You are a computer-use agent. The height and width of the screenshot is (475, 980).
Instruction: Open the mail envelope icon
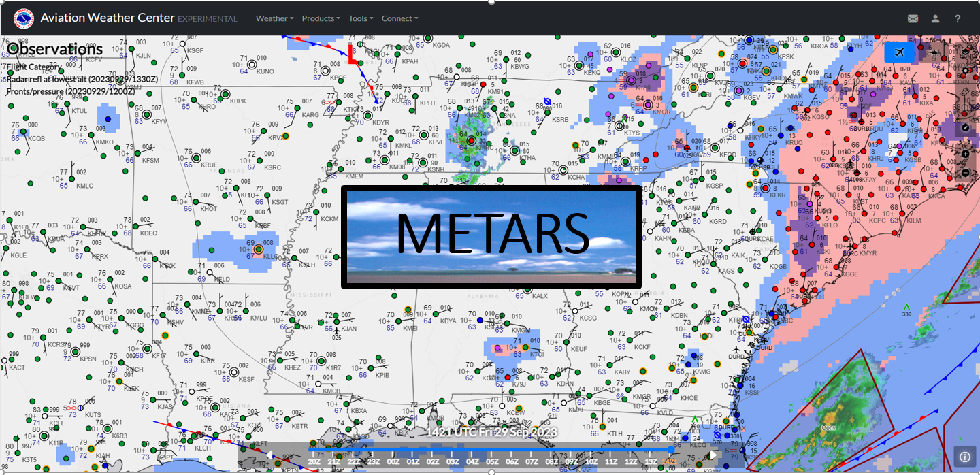(913, 19)
